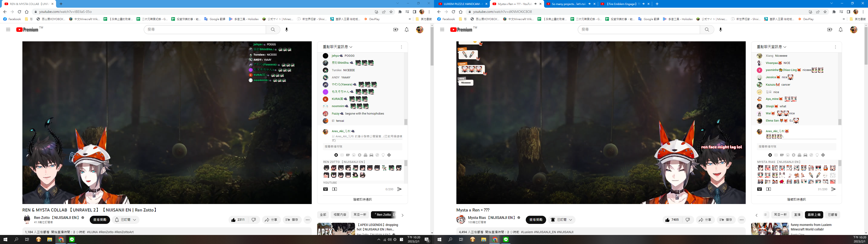Open more actions below Mysta video
This screenshot has width=868, height=244.
click(x=742, y=220)
